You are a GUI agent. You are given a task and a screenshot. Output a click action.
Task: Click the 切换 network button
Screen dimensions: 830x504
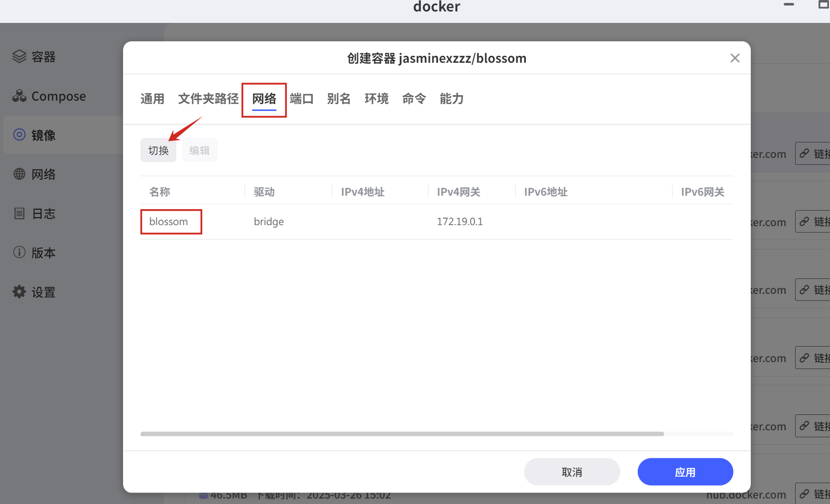(x=158, y=150)
